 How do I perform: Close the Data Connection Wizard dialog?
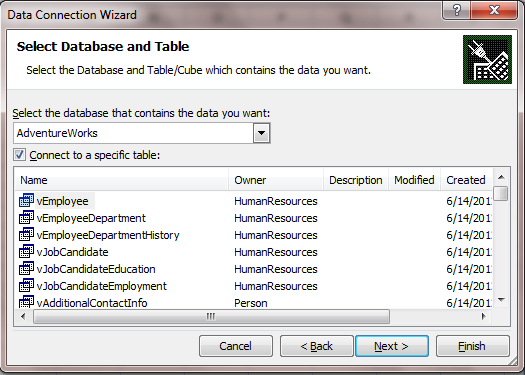[494, 10]
